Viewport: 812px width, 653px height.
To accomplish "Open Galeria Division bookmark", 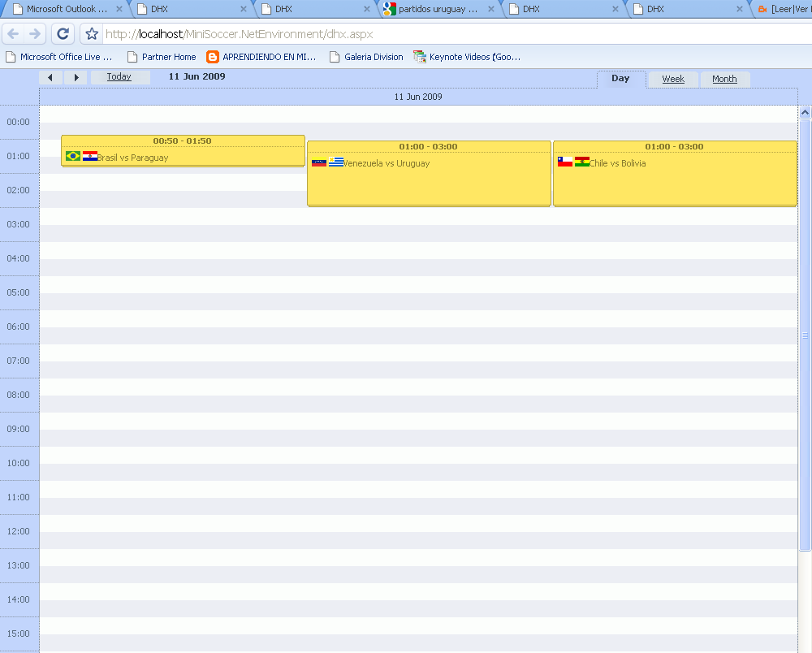I will coord(366,57).
